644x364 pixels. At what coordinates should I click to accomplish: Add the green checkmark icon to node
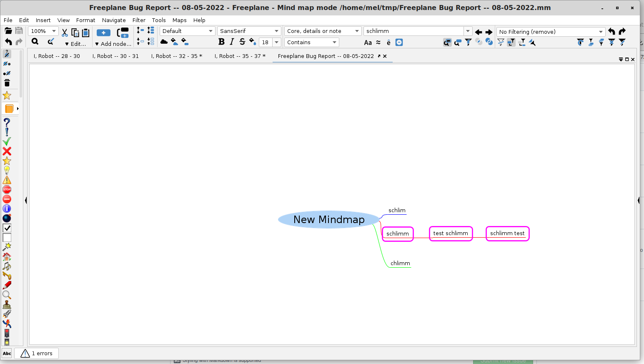point(7,141)
